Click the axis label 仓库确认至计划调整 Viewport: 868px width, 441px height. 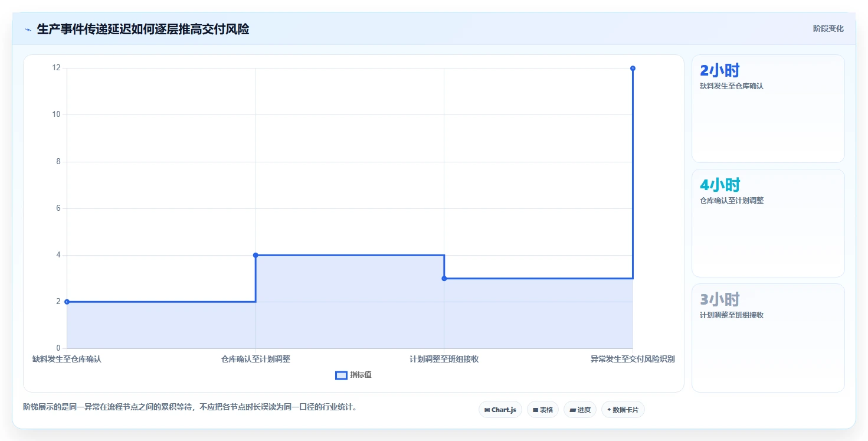coord(256,359)
